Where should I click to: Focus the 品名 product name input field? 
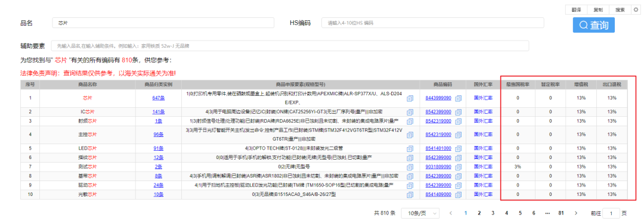pos(163,23)
